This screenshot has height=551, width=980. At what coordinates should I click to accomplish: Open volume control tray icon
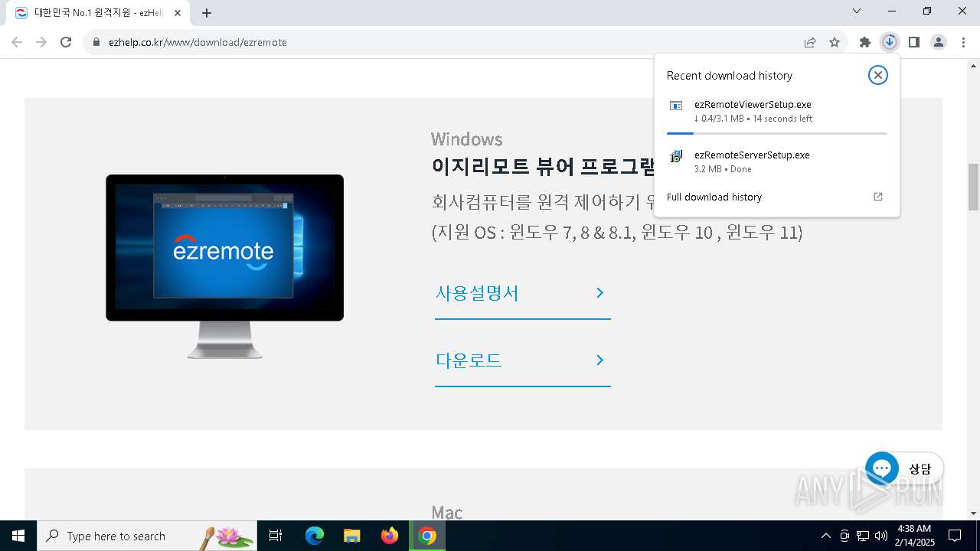click(881, 536)
